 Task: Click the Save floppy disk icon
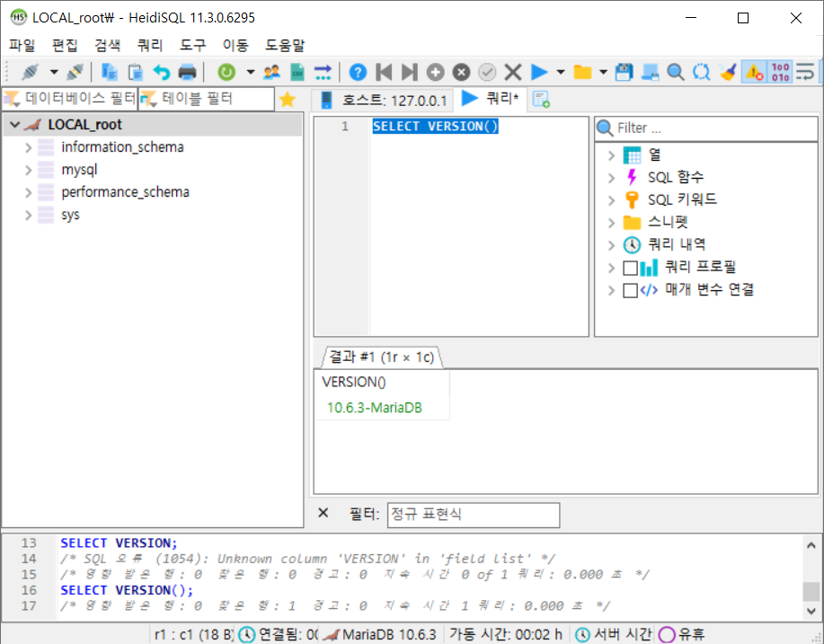pos(624,72)
